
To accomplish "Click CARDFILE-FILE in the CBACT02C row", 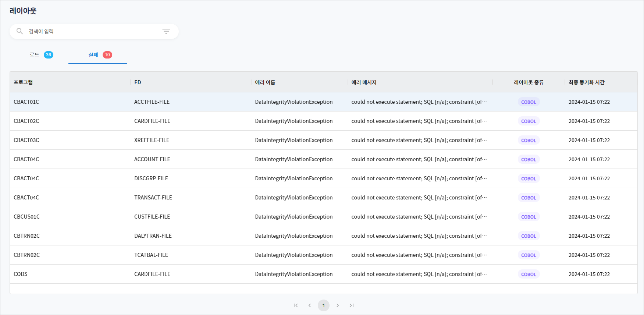I will click(x=152, y=121).
